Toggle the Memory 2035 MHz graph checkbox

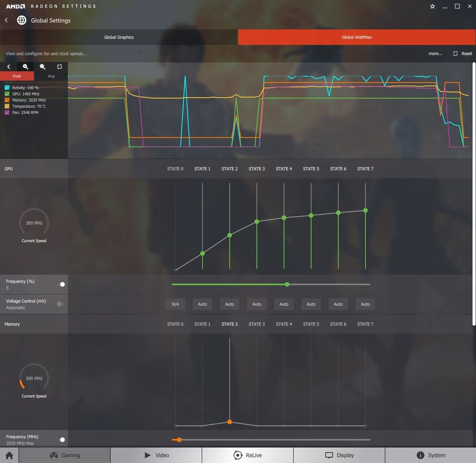tap(7, 100)
